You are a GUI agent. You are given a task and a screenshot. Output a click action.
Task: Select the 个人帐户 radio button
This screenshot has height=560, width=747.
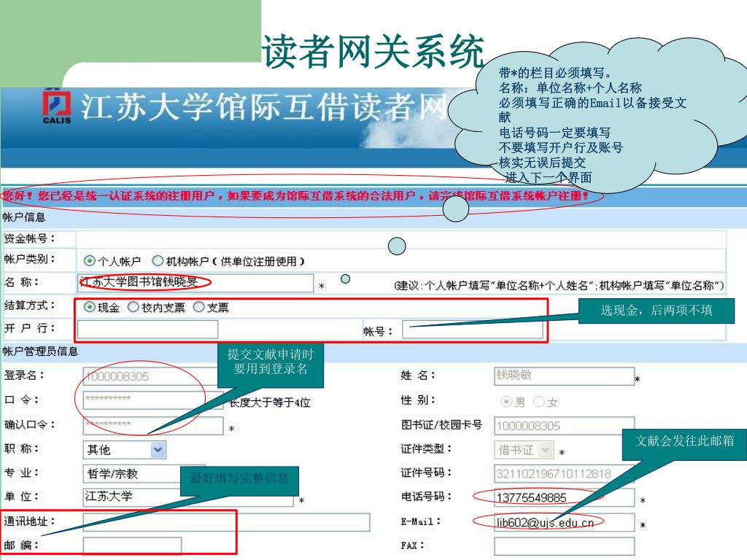click(89, 261)
